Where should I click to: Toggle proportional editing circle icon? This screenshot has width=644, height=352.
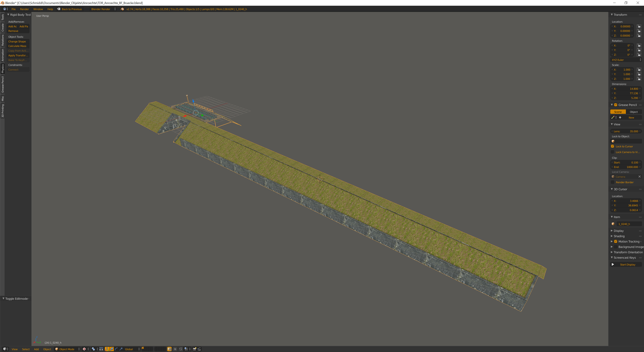pyautogui.click(x=175, y=349)
